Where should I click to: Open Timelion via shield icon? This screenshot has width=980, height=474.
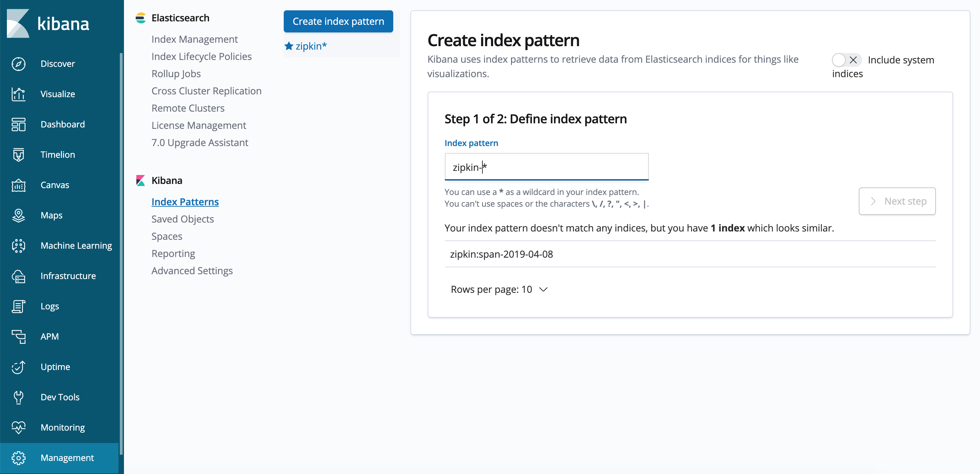(18, 155)
